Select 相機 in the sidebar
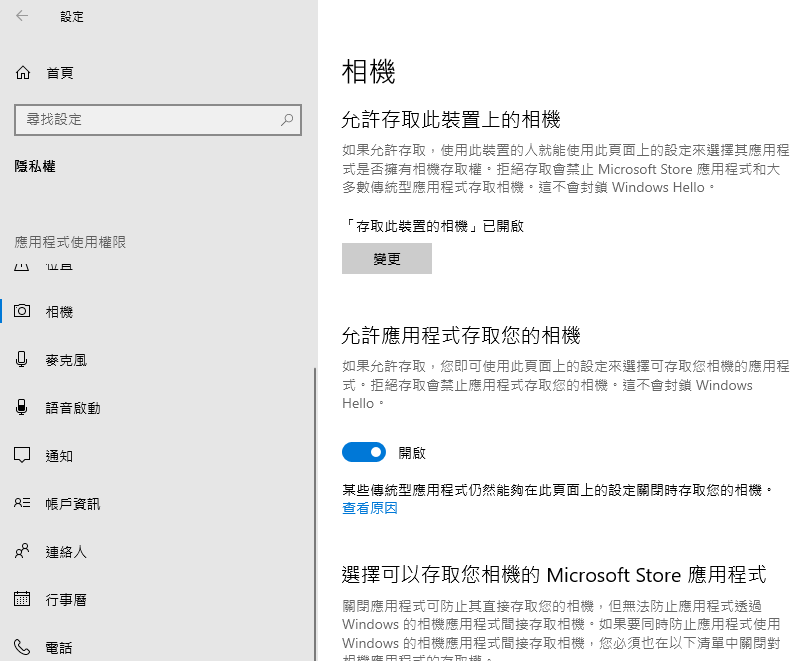The width and height of the screenshot is (810, 661). [59, 312]
